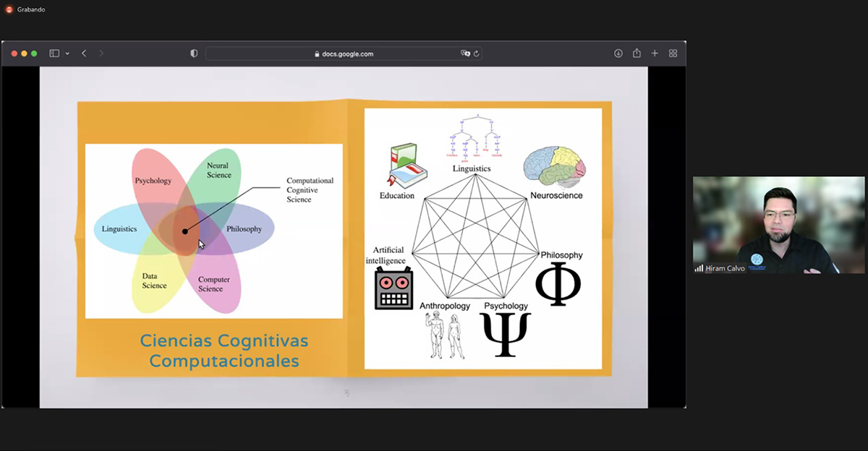This screenshot has width=868, height=451.
Task: Click the Computational Cognitive Science Venn diagram center
Action: [185, 231]
